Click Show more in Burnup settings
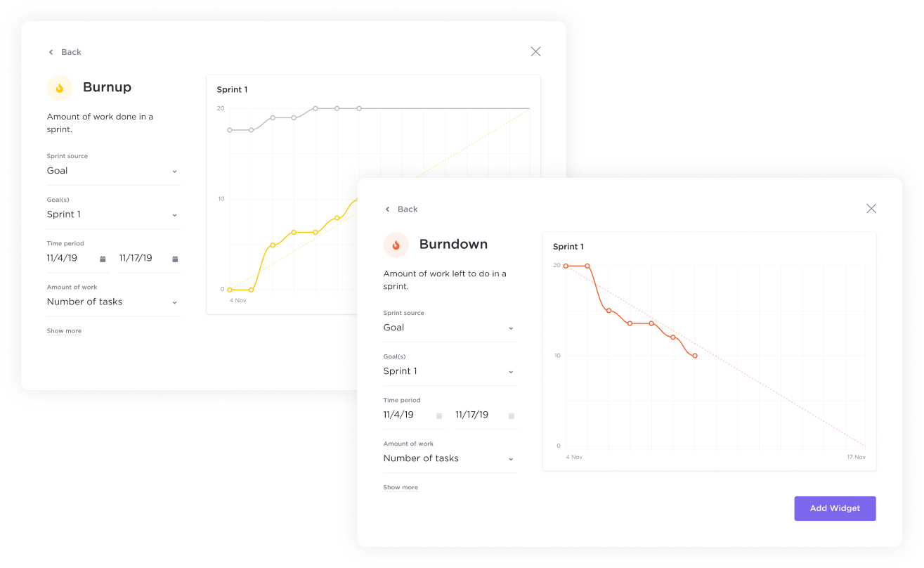 [64, 330]
